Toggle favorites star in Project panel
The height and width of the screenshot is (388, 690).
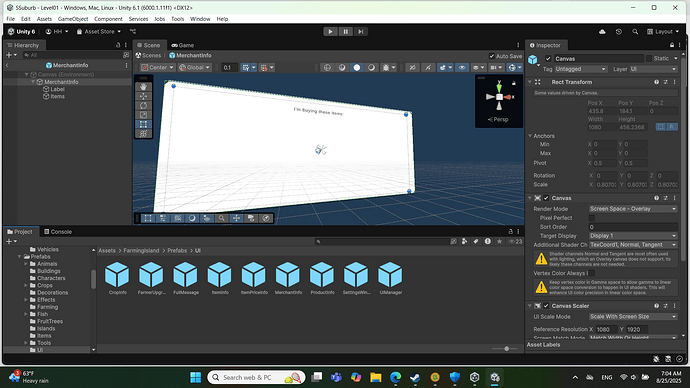[499, 241]
